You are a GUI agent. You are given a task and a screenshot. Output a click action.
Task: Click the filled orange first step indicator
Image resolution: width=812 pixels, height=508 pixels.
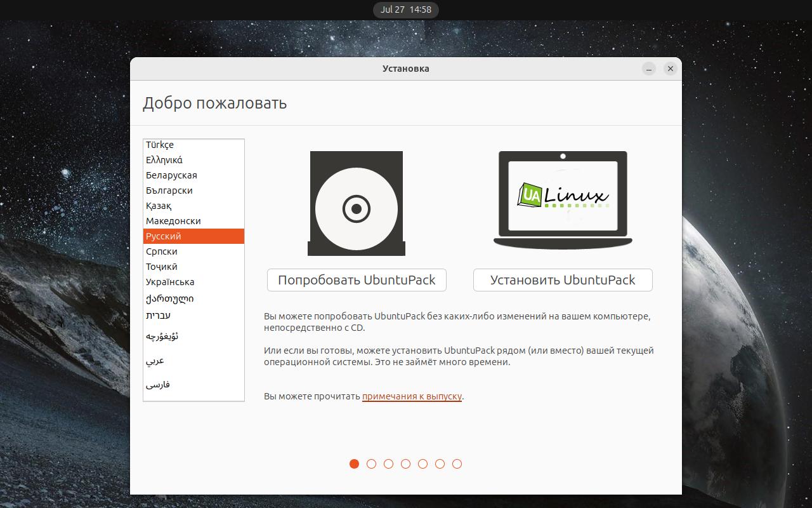pyautogui.click(x=354, y=464)
